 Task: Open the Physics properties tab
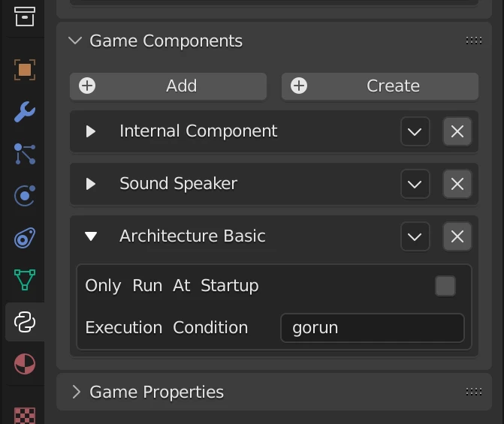coord(25,197)
